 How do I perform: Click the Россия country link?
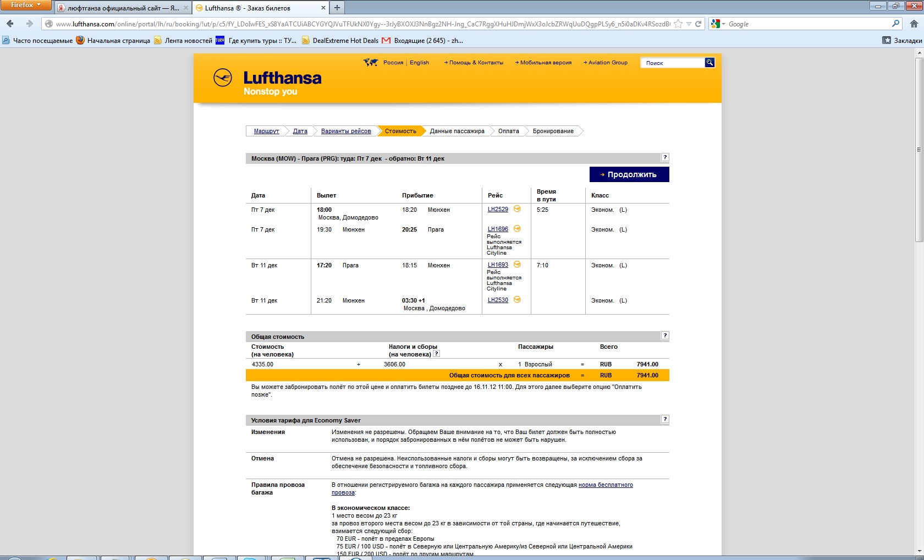tap(393, 63)
